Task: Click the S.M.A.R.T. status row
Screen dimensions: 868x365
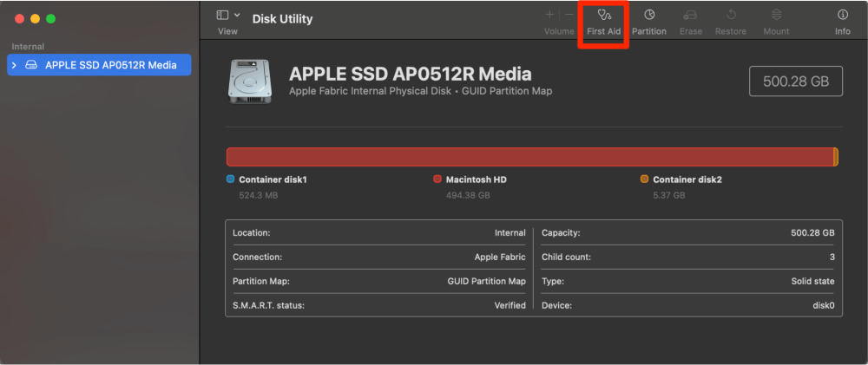Action: coord(378,305)
